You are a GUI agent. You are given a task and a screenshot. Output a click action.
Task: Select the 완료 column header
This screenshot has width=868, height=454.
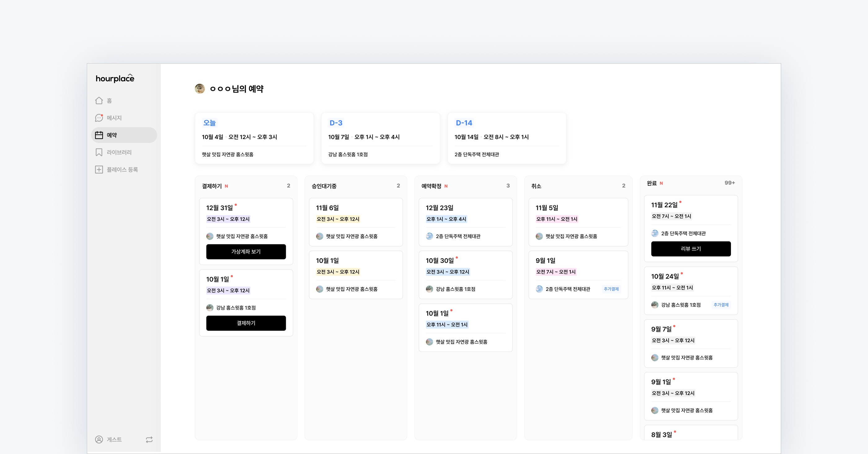click(651, 183)
